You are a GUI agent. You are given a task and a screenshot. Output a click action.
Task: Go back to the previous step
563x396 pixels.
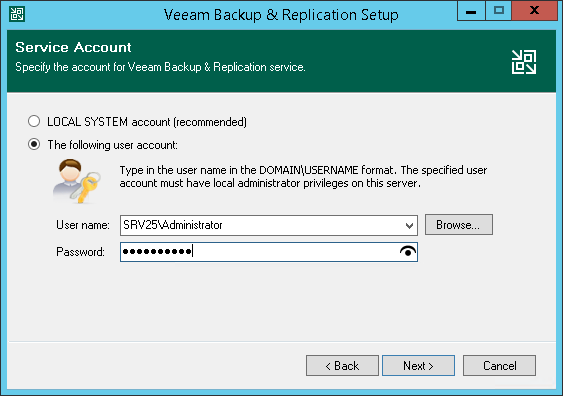click(x=342, y=365)
